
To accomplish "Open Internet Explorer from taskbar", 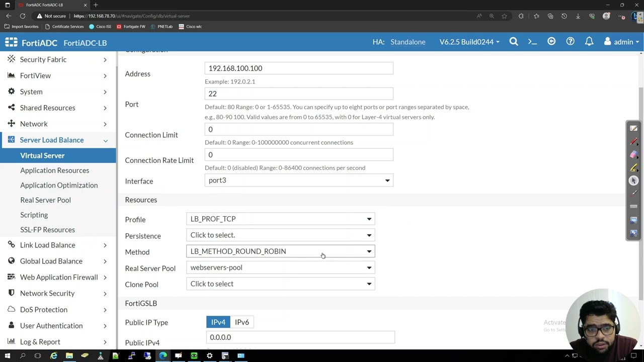I will pos(54,356).
